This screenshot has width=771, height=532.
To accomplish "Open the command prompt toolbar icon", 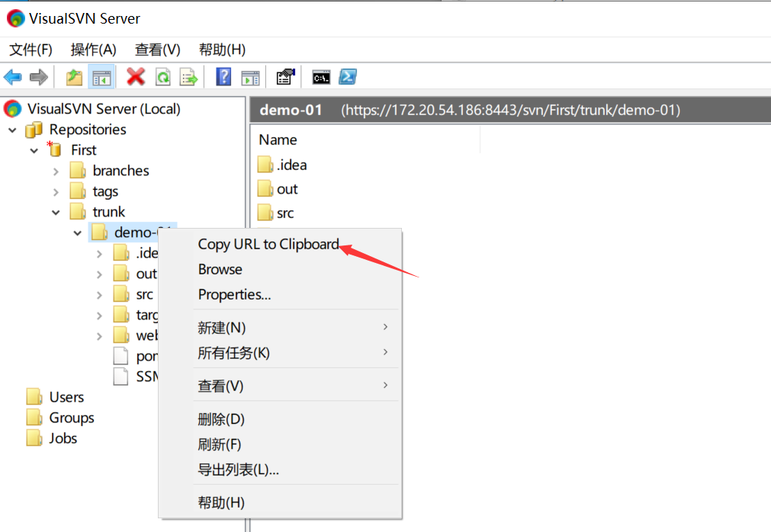I will [x=321, y=77].
